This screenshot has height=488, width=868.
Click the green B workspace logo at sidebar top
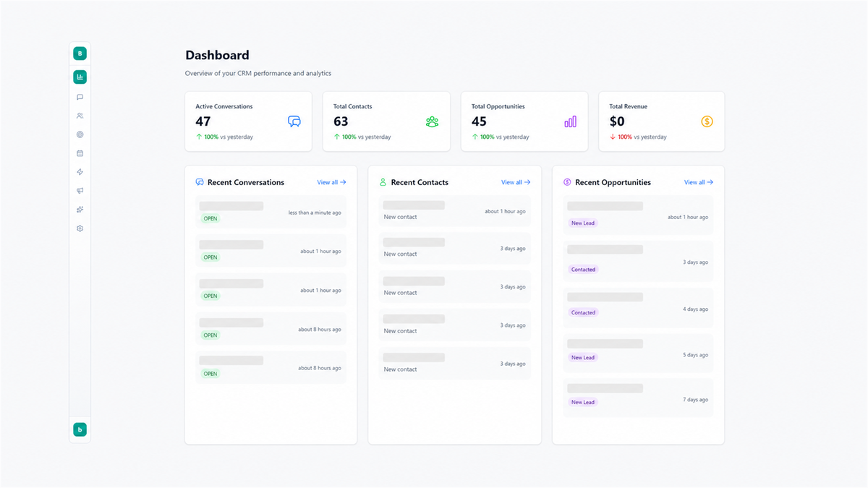pyautogui.click(x=80, y=53)
